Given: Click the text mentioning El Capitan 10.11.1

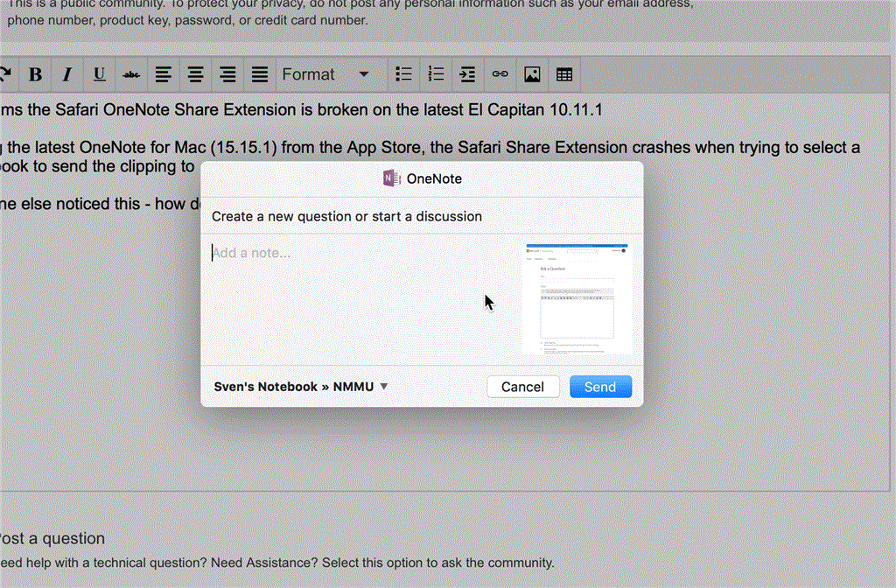Looking at the screenshot, I should (x=301, y=109).
